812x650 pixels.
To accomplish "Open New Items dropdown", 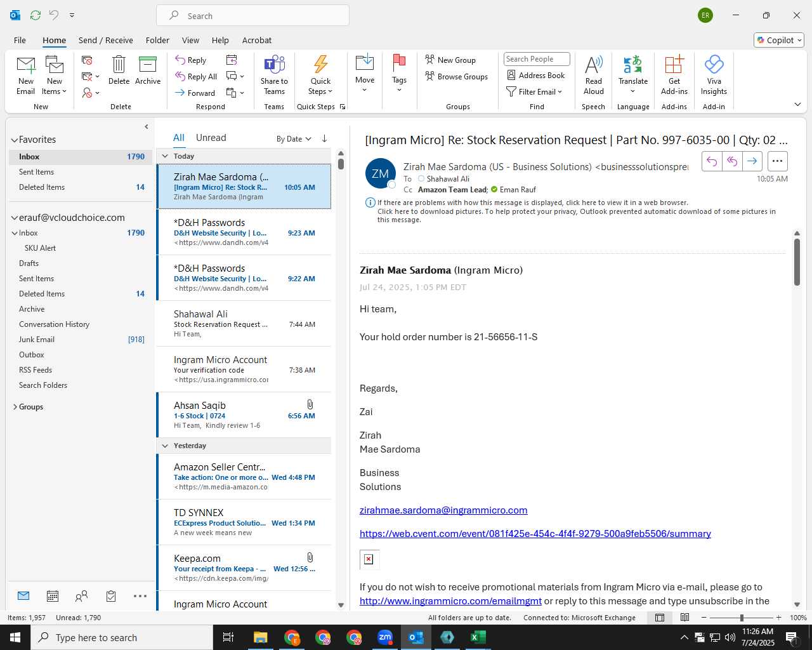I will coord(55,86).
